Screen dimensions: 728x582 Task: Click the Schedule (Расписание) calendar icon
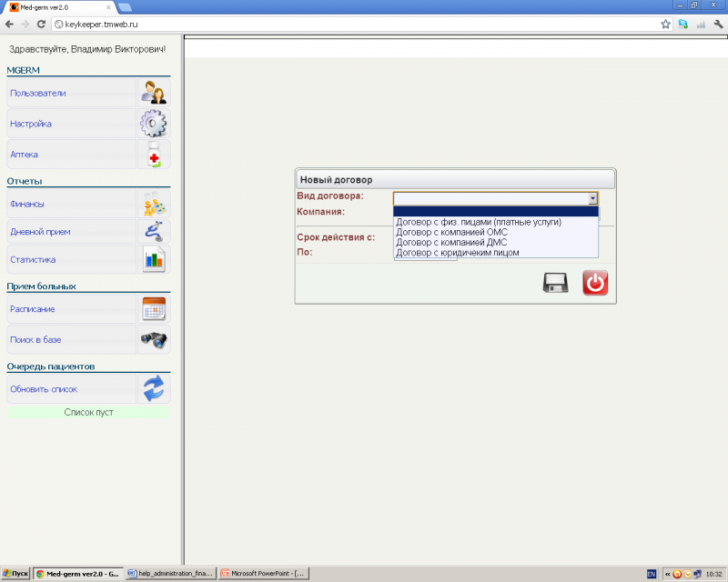click(x=153, y=309)
